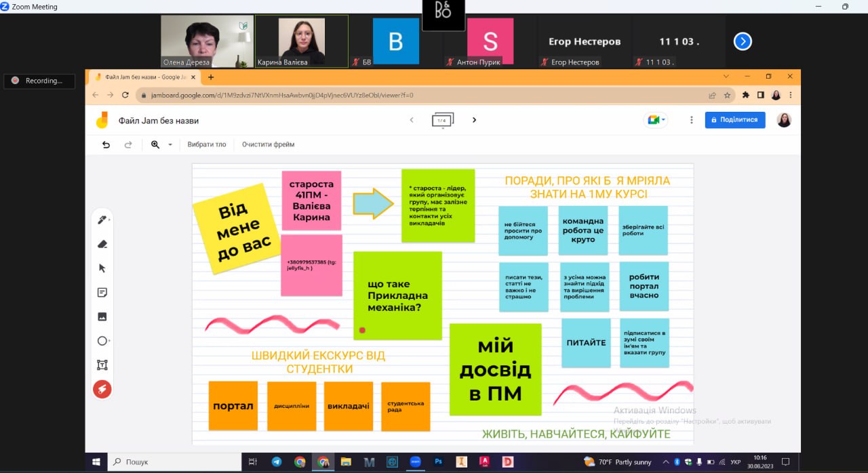Click "Очистити фрейм" to clear frame

coord(268,144)
